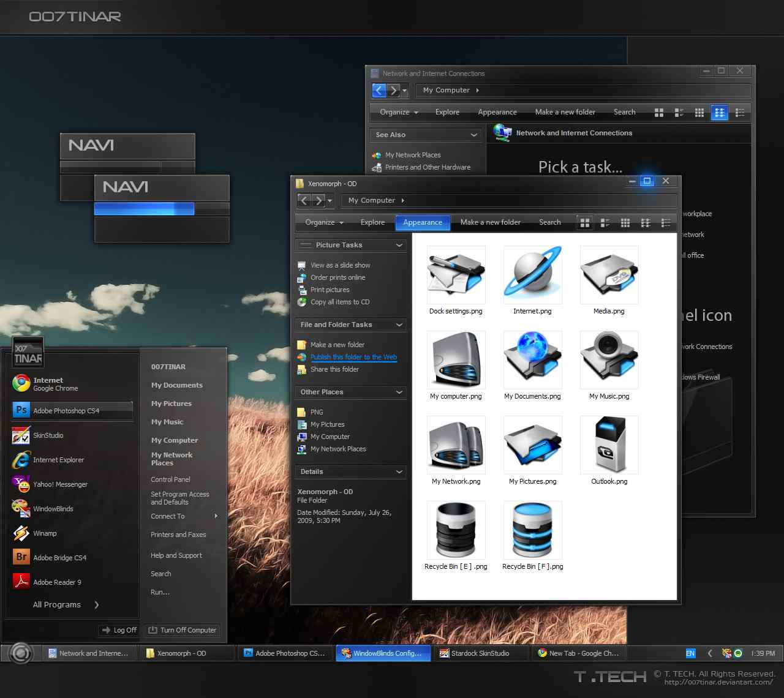Open My Documents in start menu

(177, 385)
